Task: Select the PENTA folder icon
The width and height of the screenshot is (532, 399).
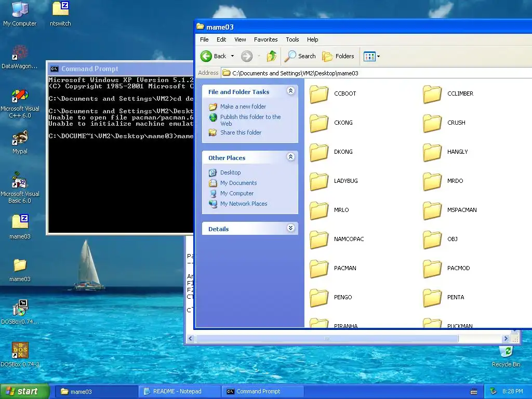Action: pos(432,298)
